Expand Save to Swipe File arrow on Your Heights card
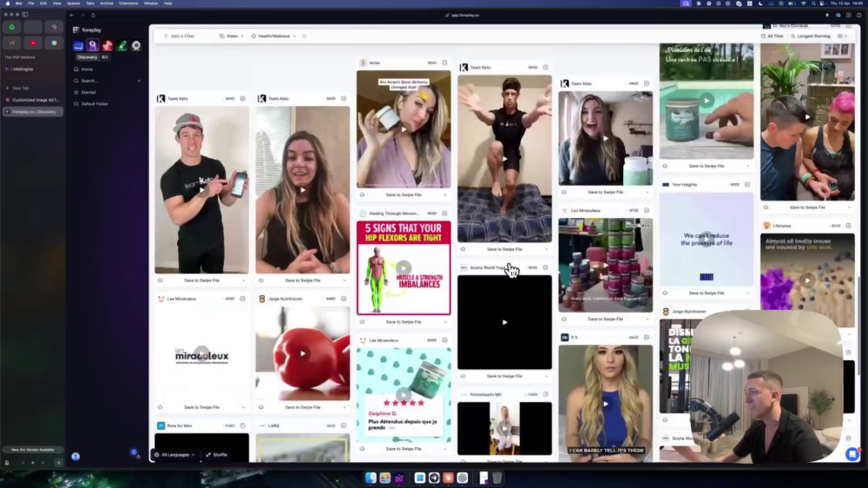 (748, 293)
